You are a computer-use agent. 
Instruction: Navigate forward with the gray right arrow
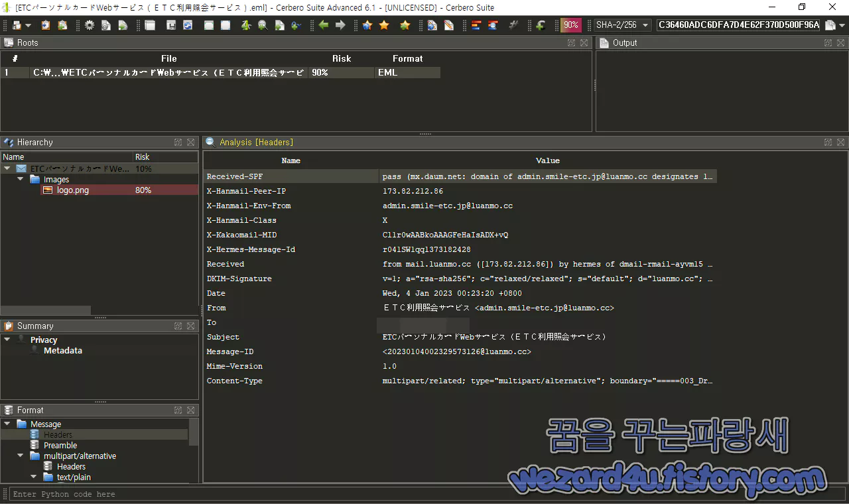point(340,25)
